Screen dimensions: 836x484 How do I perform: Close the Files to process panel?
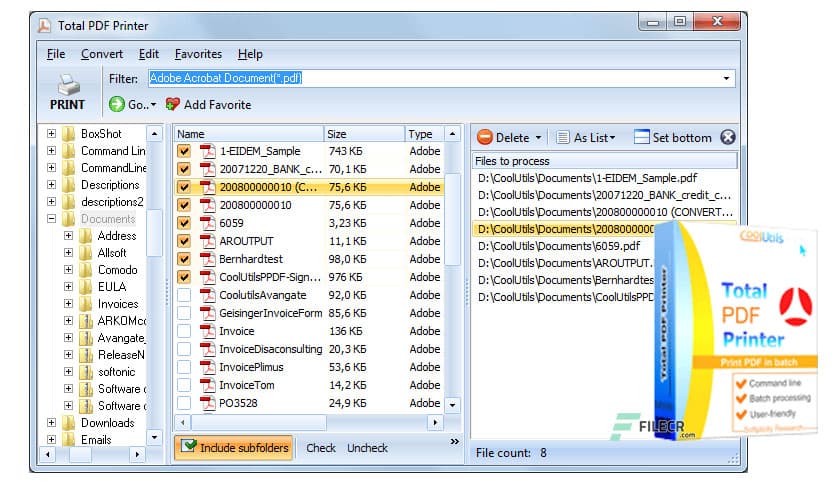(x=728, y=137)
